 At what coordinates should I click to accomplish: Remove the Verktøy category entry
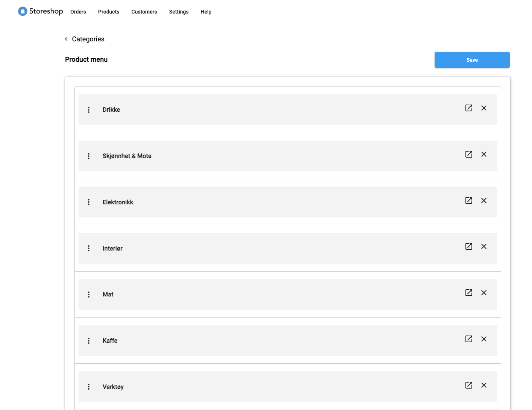tap(484, 385)
